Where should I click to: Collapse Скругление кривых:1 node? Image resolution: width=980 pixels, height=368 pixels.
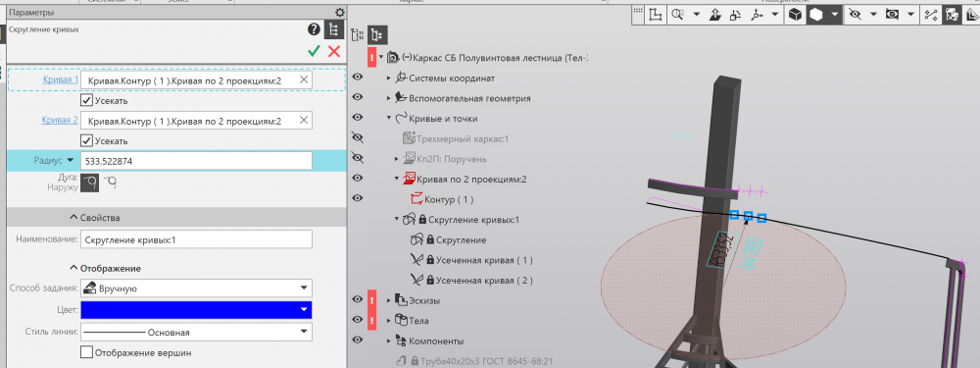397,219
